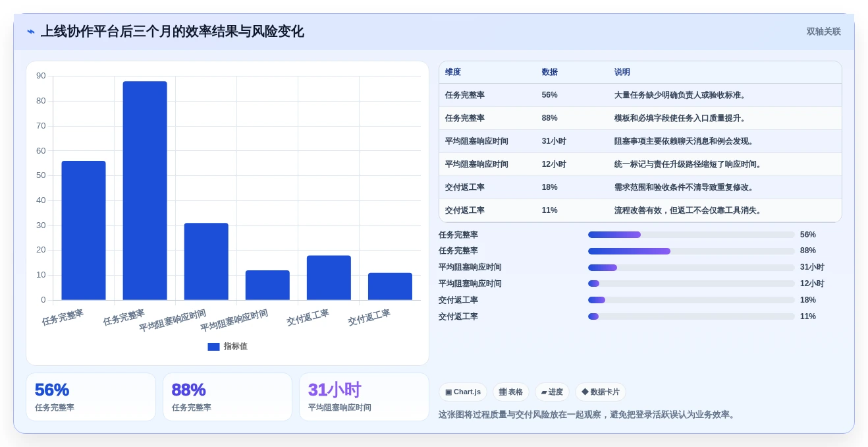
Task: Click the progress bar valued 31小时
Action: tap(692, 268)
